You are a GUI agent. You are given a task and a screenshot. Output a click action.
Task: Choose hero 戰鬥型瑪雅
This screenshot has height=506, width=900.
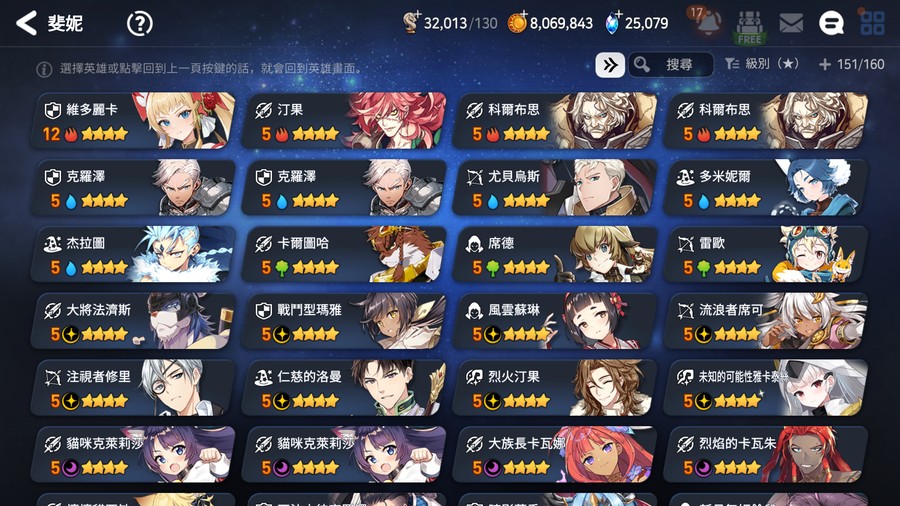tap(344, 321)
